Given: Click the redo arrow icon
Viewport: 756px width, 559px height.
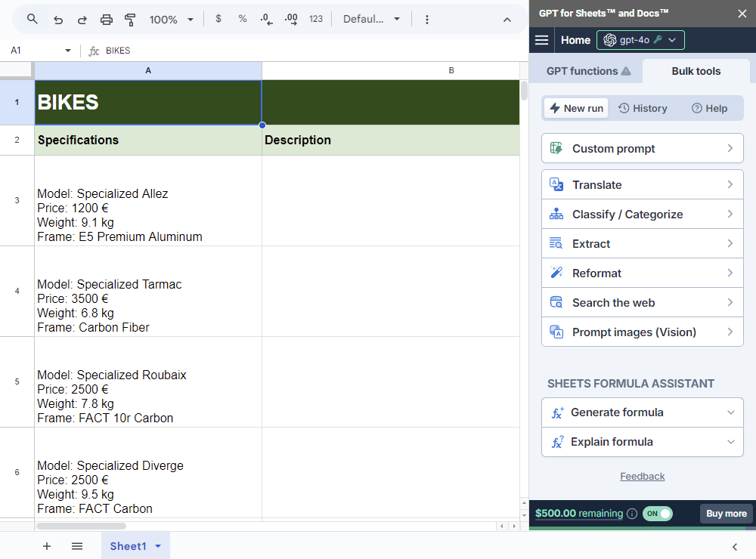Looking at the screenshot, I should [x=82, y=20].
